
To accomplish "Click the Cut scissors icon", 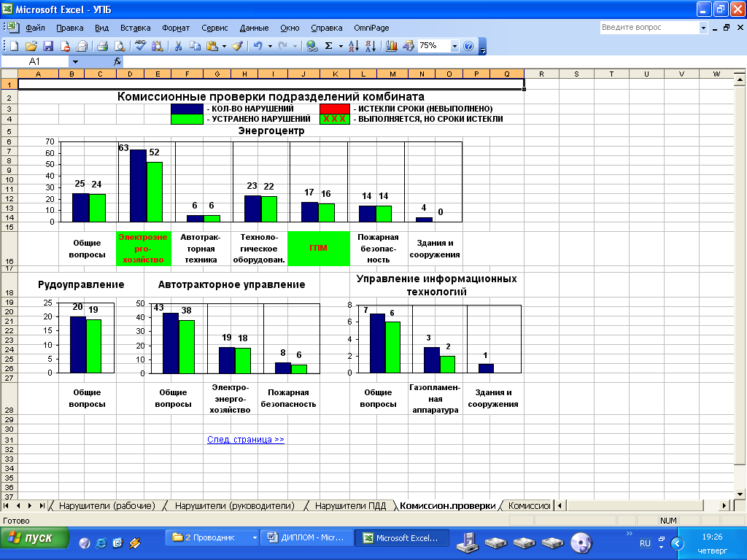I will (x=177, y=46).
